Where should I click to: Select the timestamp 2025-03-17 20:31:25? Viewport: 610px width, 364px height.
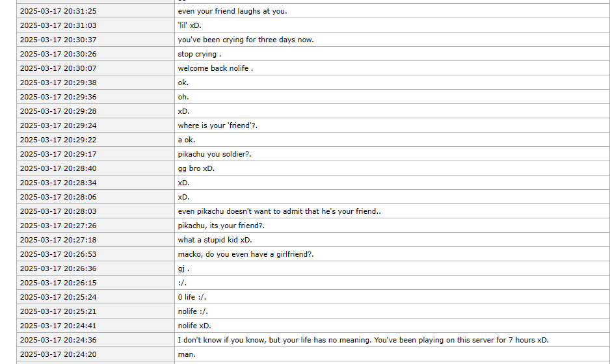(x=58, y=11)
